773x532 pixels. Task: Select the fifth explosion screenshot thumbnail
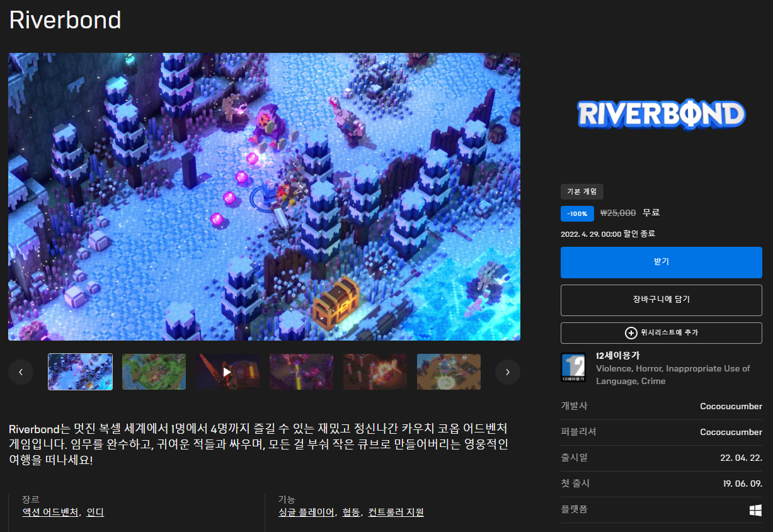pyautogui.click(x=375, y=372)
